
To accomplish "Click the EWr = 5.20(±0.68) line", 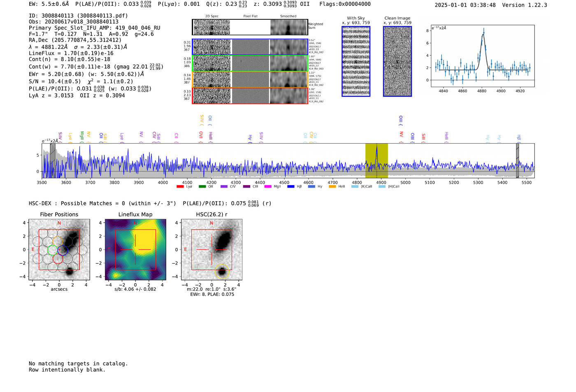I will tap(86, 74).
